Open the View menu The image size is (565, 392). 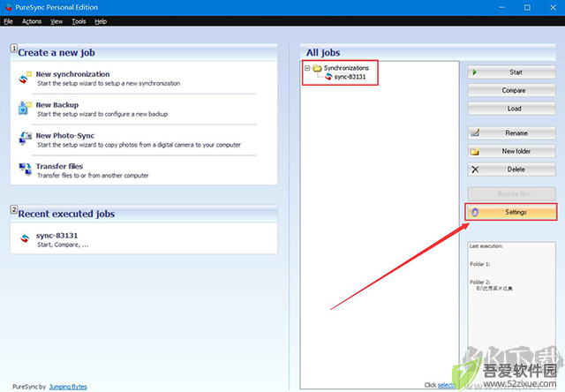(56, 21)
